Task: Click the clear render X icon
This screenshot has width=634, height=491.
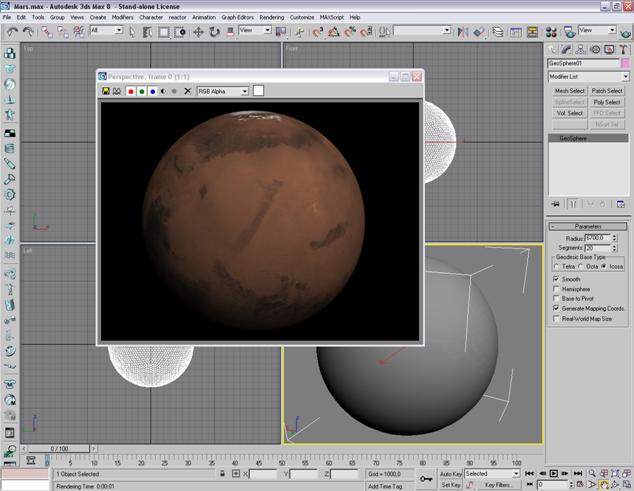Action: point(187,91)
